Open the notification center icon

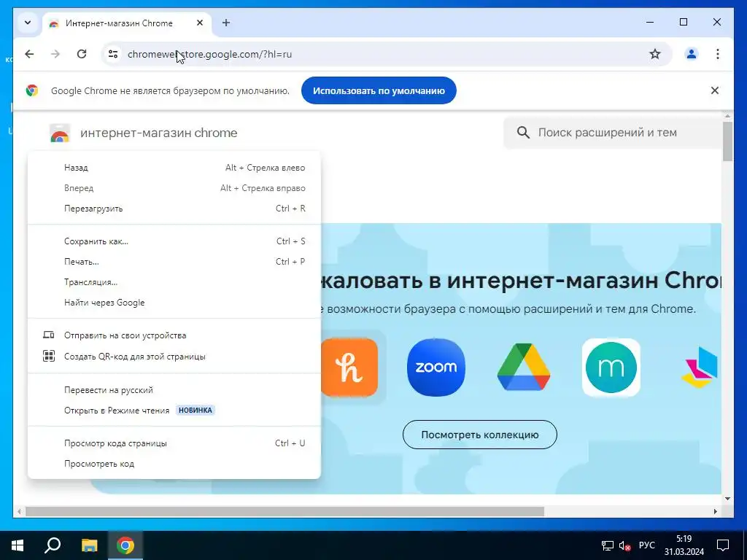click(x=723, y=545)
